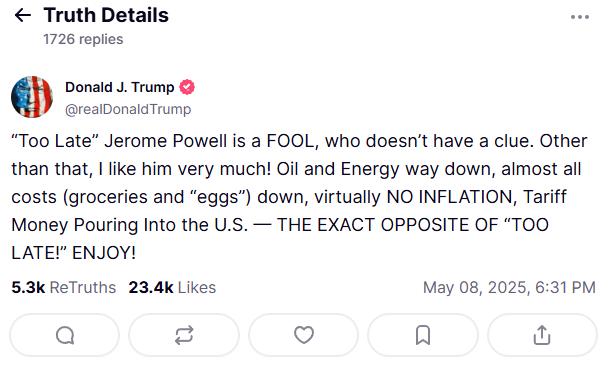Like the post with the heart icon
Viewport: 609px width, 366px height.
tap(303, 335)
